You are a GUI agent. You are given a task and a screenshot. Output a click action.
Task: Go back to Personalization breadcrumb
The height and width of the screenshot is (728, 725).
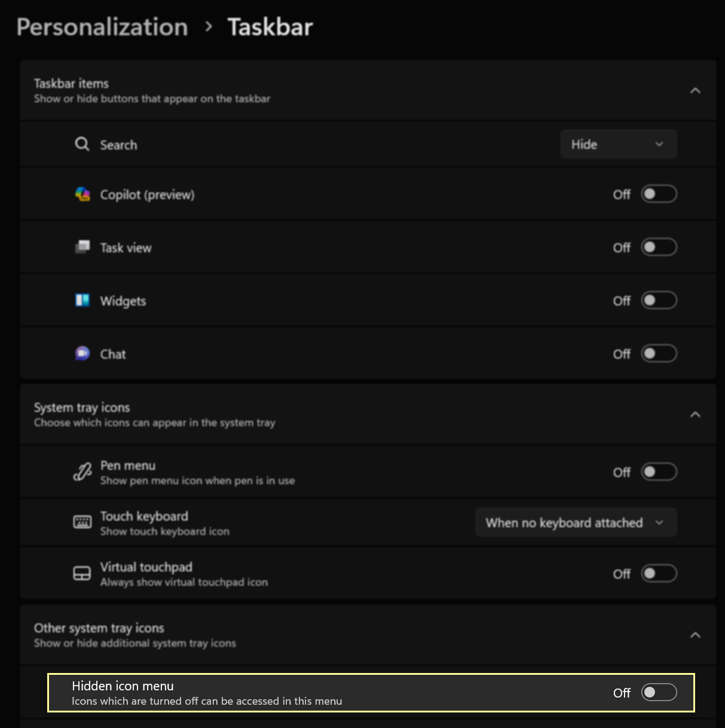[102, 27]
